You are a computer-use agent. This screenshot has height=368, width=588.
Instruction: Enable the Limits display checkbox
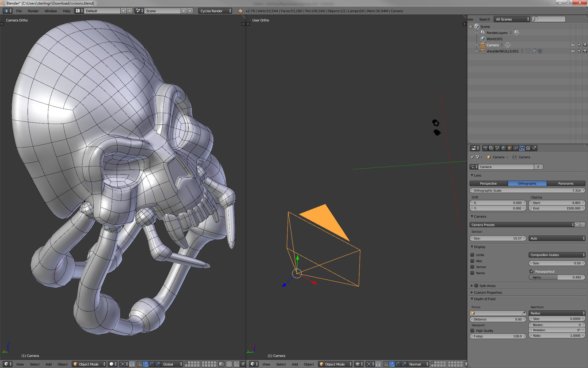click(x=472, y=255)
